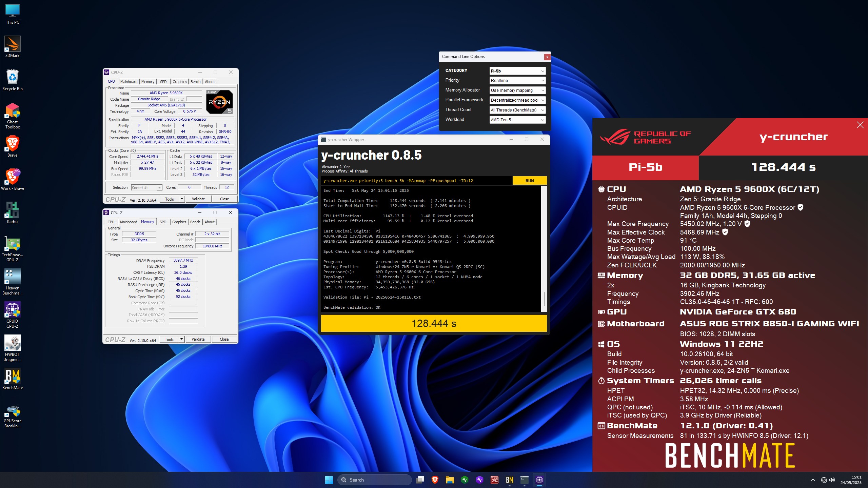
Task: Open Task View from the taskbar
Action: (420, 480)
